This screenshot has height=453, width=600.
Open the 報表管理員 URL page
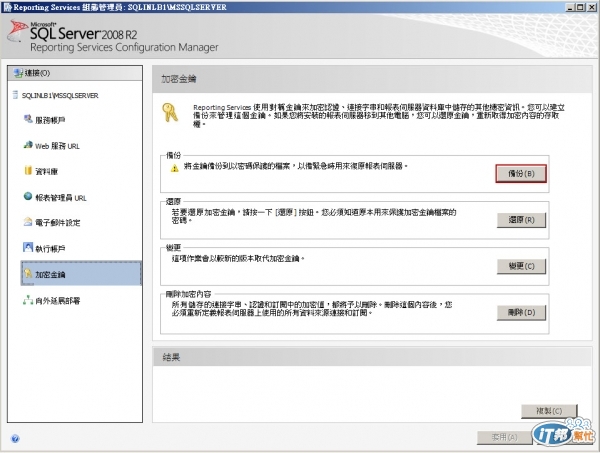pos(61,198)
